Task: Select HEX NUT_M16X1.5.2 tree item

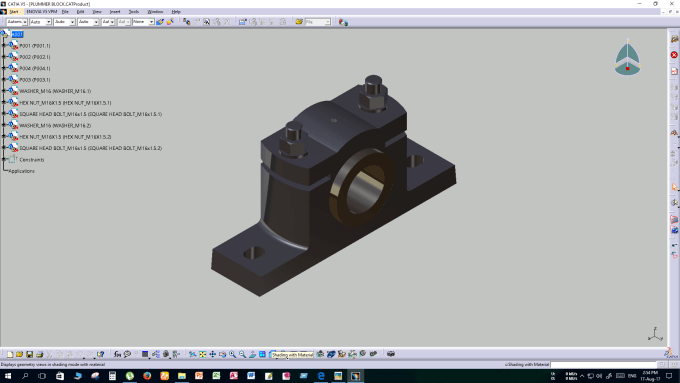Action: pos(65,137)
